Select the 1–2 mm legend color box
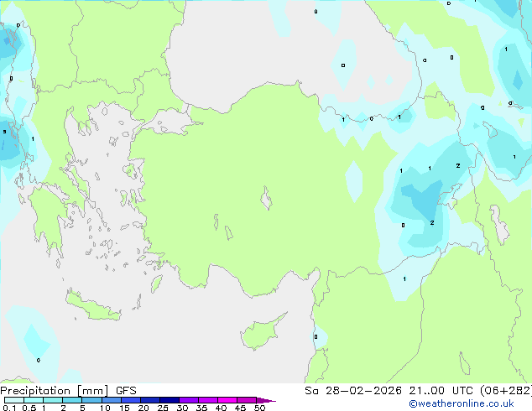The width and height of the screenshot is (532, 411). pos(53,400)
